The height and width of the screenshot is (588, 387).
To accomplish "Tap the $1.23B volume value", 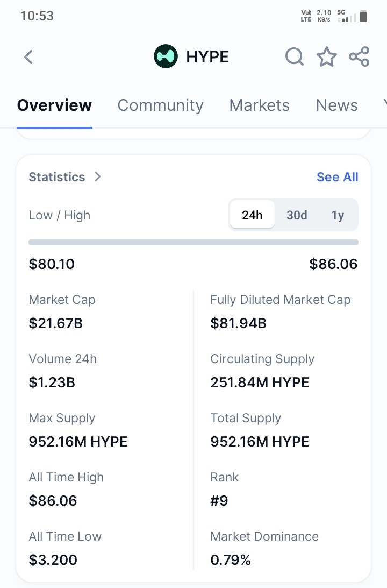I will point(52,382).
